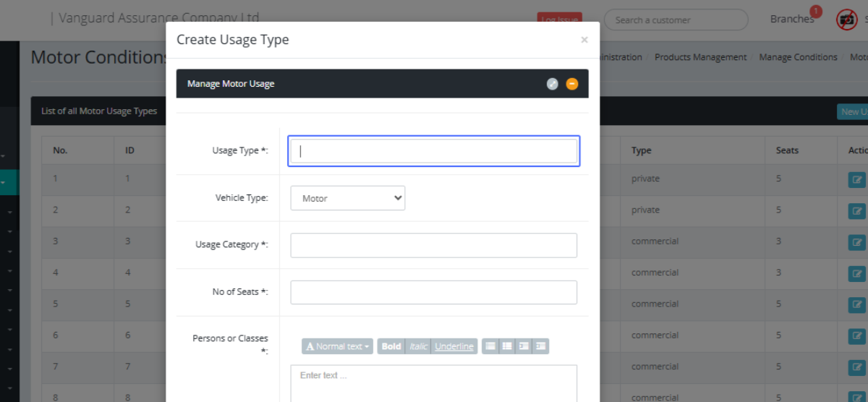
Task: Open the Branches menu in header
Action: pos(792,20)
